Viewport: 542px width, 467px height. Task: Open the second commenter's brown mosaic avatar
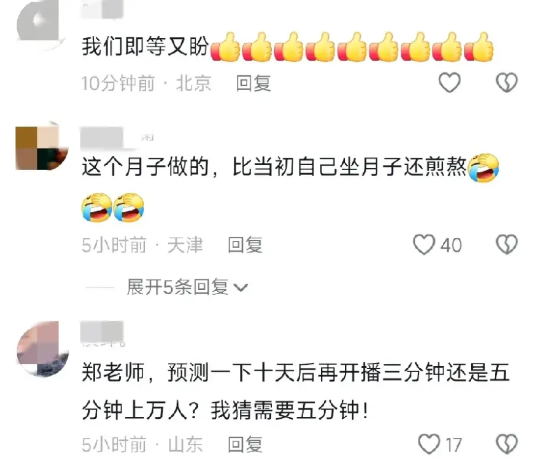(42, 146)
